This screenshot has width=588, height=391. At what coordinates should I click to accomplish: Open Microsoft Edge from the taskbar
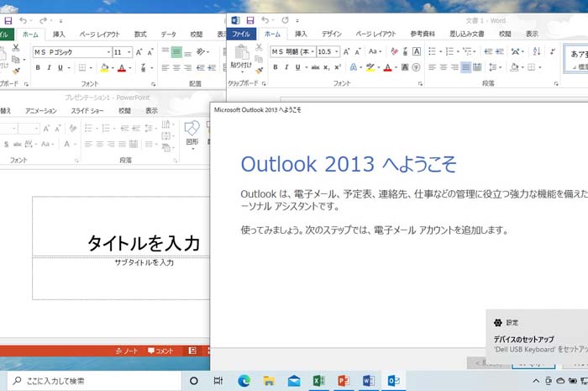click(x=244, y=381)
